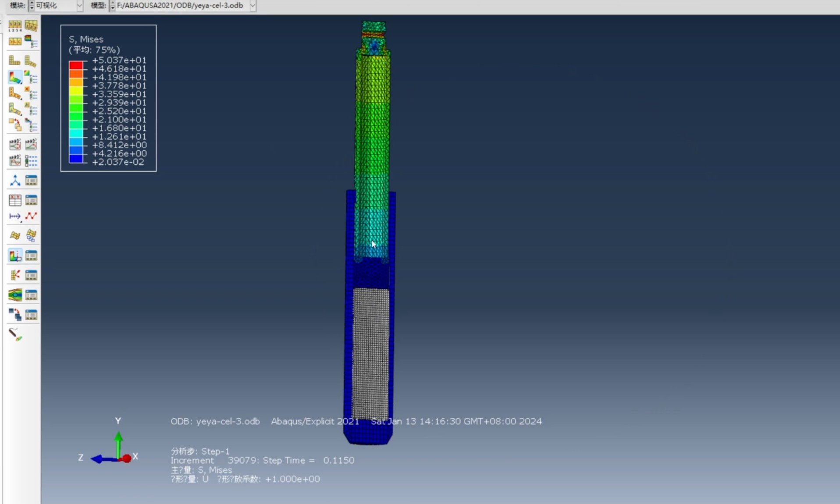This screenshot has height=504, width=840.
Task: Start Animate Harmonic
Action: pyautogui.click(x=15, y=160)
